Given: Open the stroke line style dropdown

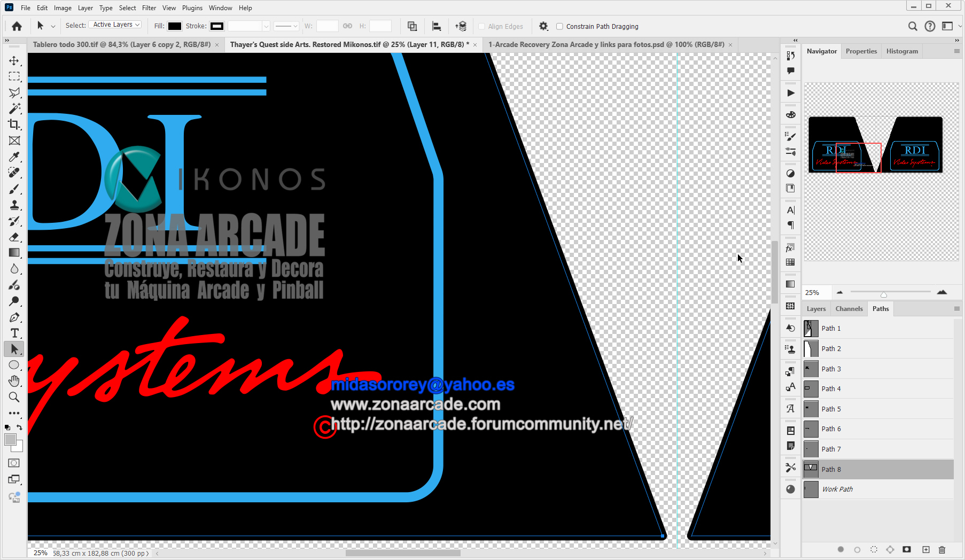Looking at the screenshot, I should pos(286,26).
